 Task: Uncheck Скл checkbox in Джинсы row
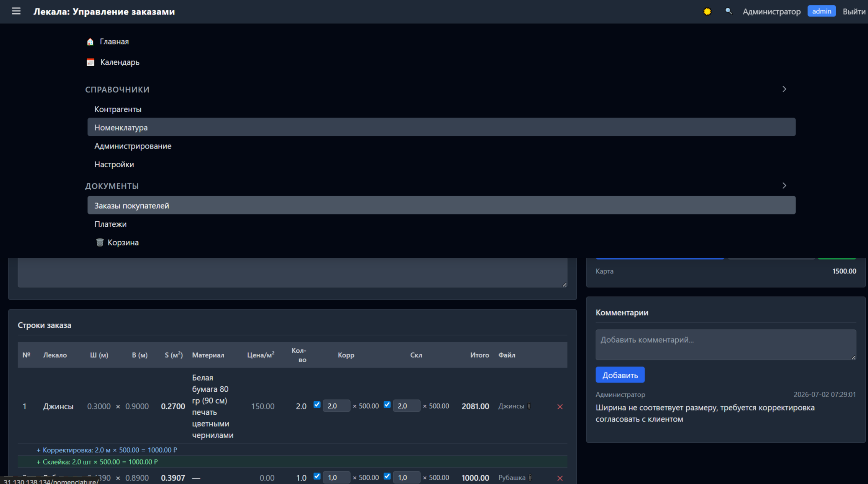pyautogui.click(x=387, y=405)
